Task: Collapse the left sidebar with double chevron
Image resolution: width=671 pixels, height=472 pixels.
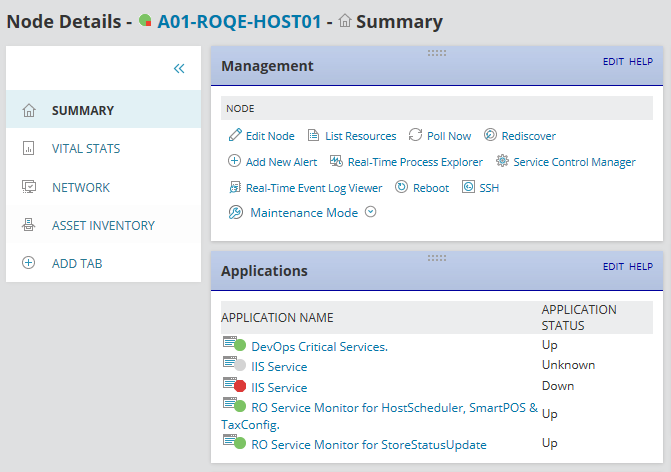Action: click(x=179, y=69)
